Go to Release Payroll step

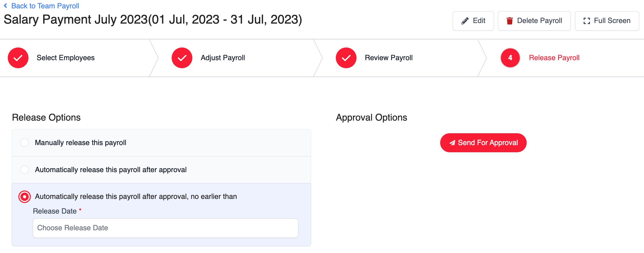554,58
